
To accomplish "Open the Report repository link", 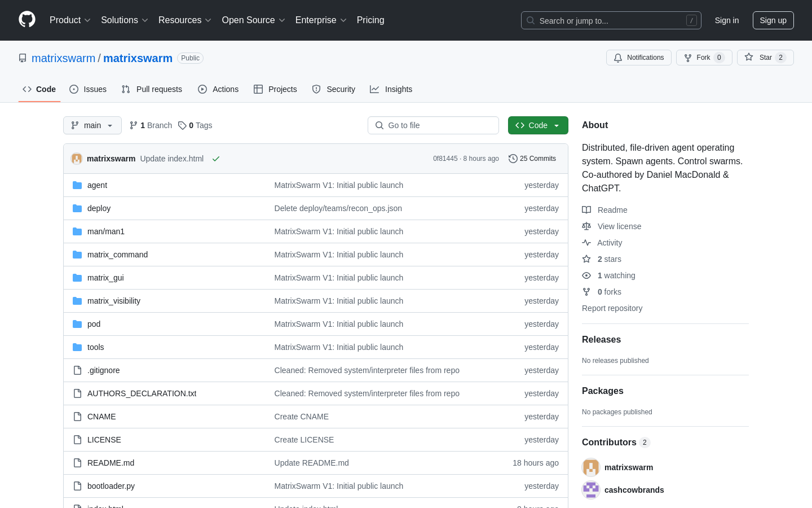I will click(x=612, y=308).
